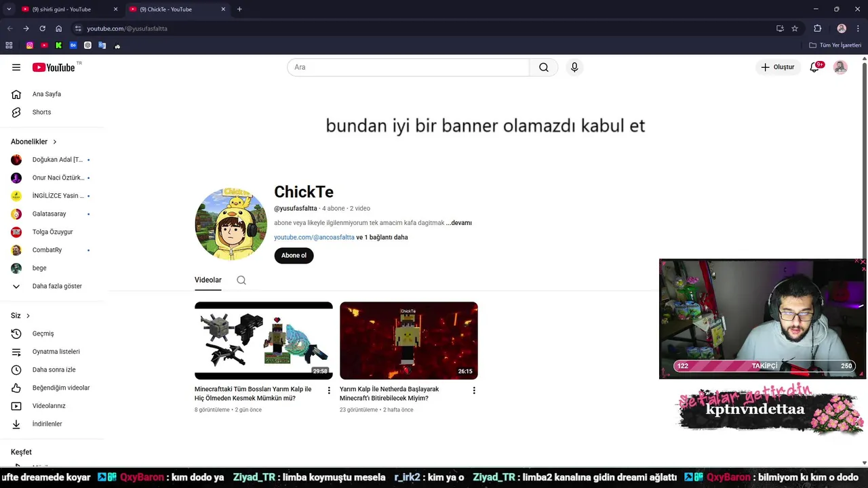Open the notifications bell
The width and height of the screenshot is (868, 488).
pos(814,67)
